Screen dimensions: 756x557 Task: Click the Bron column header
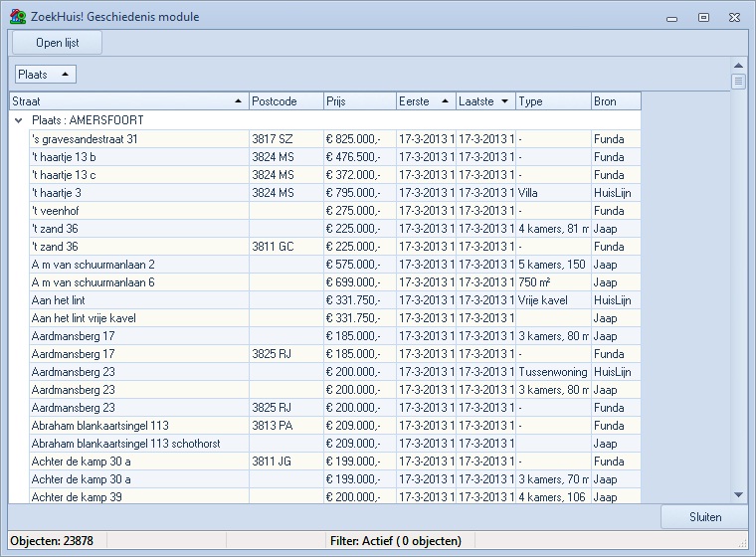coord(616,101)
